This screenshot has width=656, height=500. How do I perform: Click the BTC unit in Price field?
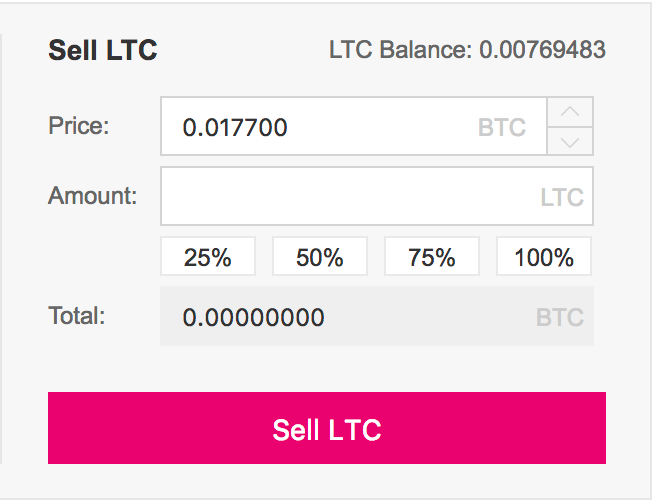click(x=502, y=127)
